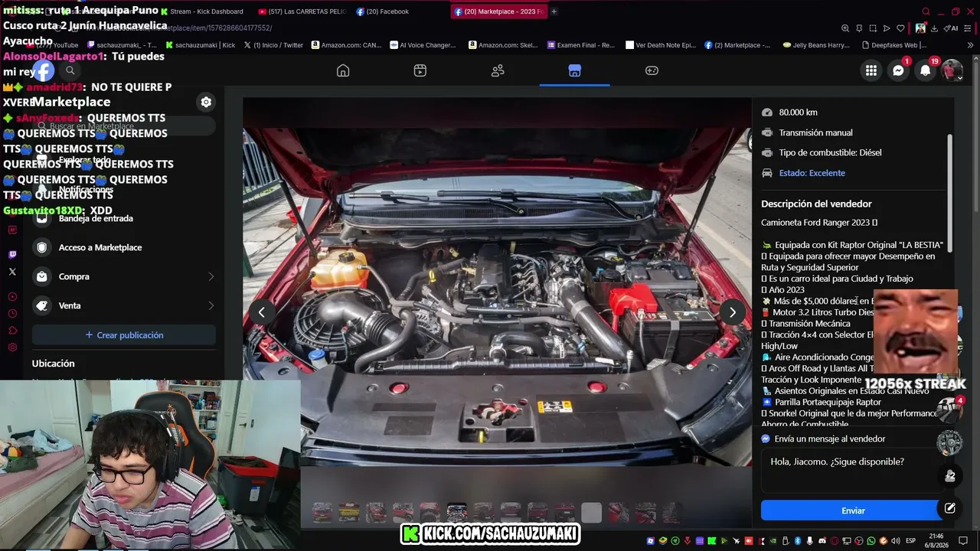980x551 pixels.
Task: Send message with Enviar button
Action: point(853,510)
